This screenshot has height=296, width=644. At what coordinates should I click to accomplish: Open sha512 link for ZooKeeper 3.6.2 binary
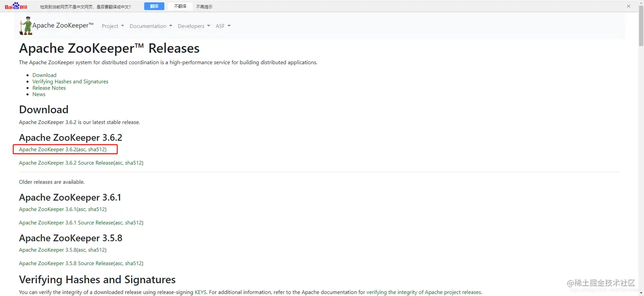tap(96, 149)
